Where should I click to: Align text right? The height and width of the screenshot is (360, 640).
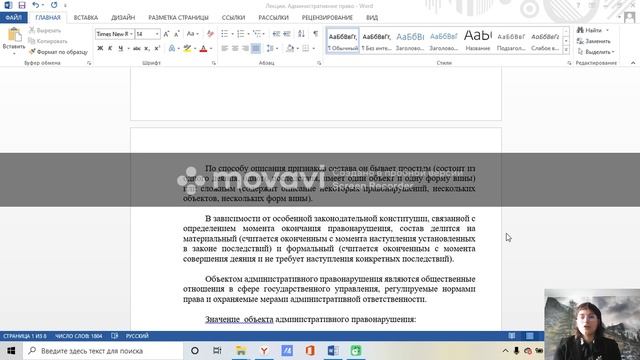pyautogui.click(x=245, y=49)
